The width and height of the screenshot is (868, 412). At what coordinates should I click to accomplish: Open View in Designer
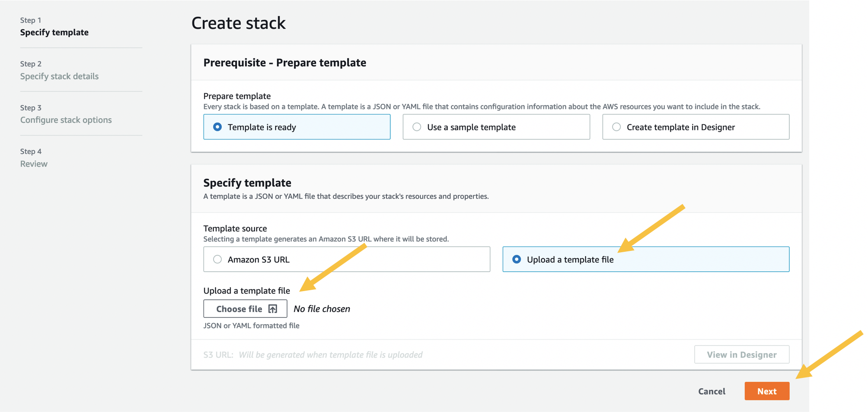click(741, 355)
